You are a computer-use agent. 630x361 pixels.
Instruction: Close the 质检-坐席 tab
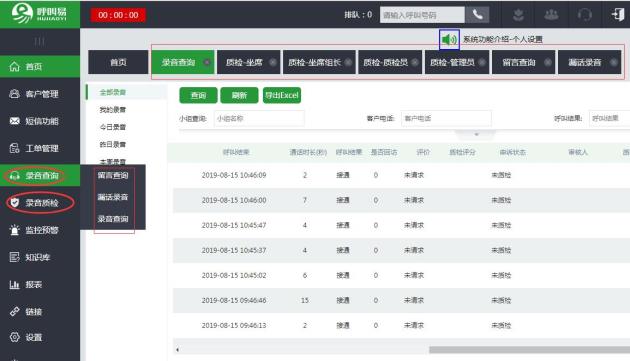point(273,62)
